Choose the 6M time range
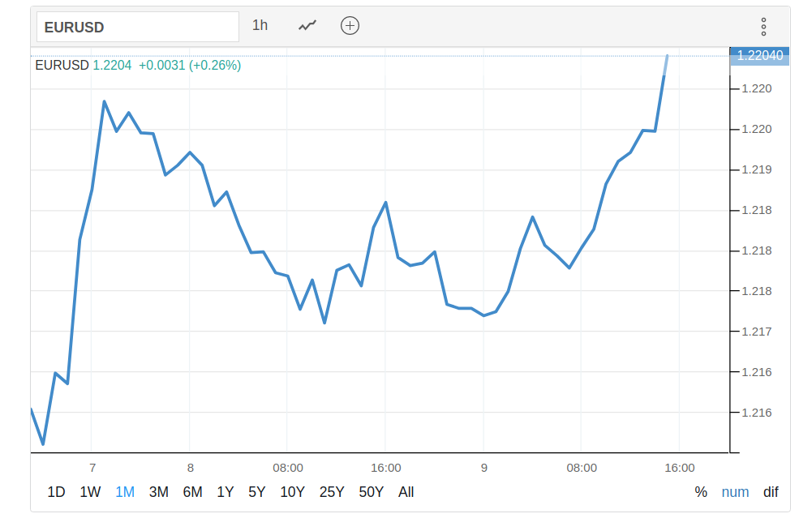Viewport: 812px width, 518px height. pyautogui.click(x=192, y=492)
